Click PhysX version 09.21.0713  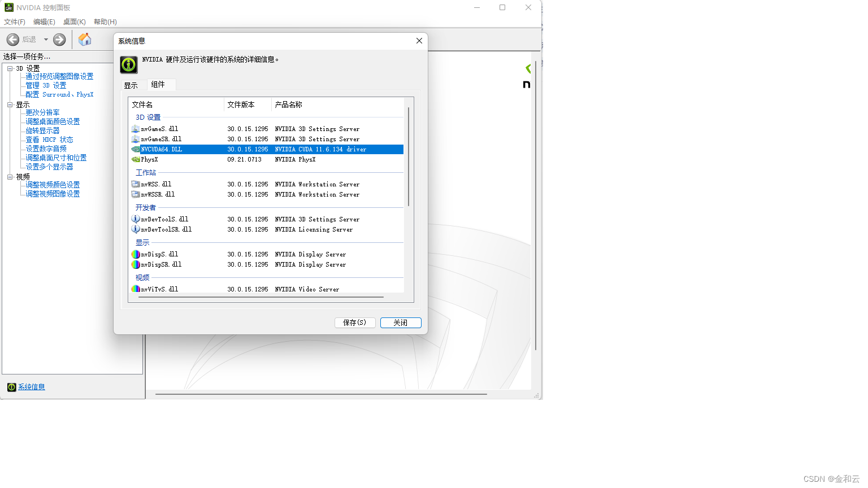tap(245, 159)
